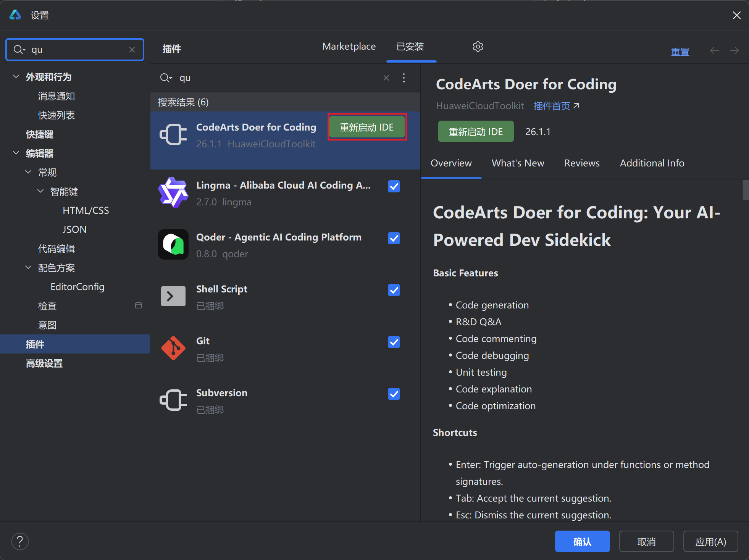Open the help question mark button
This screenshot has width=749, height=560.
pyautogui.click(x=20, y=541)
